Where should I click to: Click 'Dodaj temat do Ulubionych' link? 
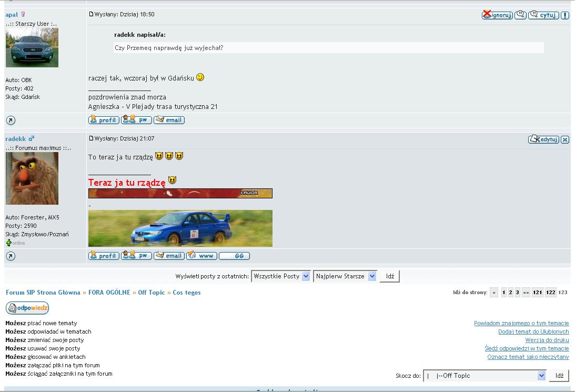pyautogui.click(x=533, y=331)
